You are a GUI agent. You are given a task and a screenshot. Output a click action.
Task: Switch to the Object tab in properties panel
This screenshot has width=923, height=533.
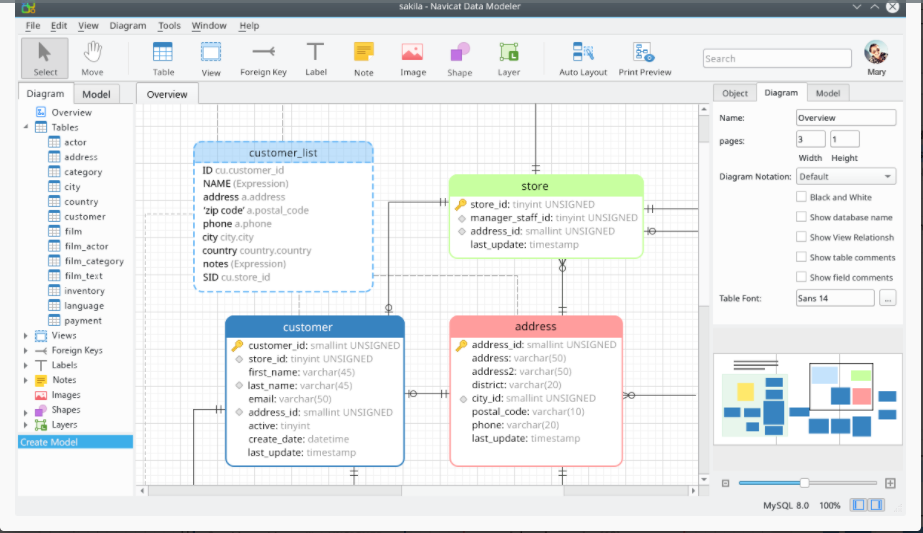pyautogui.click(x=735, y=93)
